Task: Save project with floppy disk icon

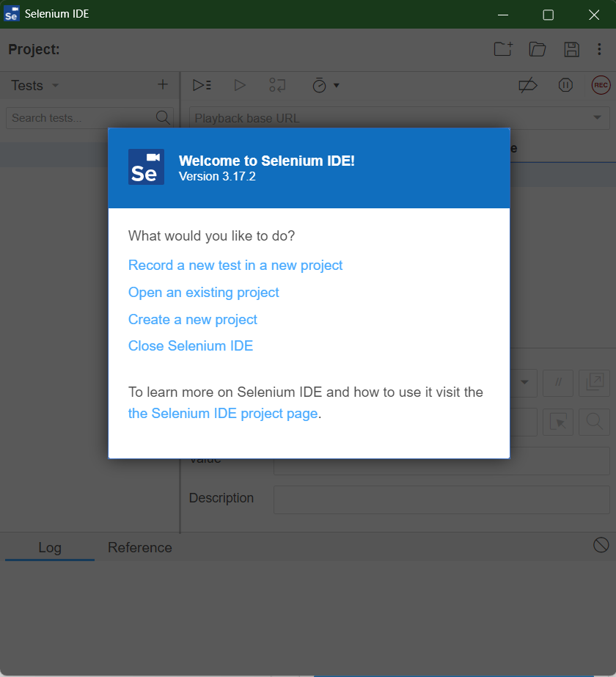Action: pyautogui.click(x=571, y=49)
